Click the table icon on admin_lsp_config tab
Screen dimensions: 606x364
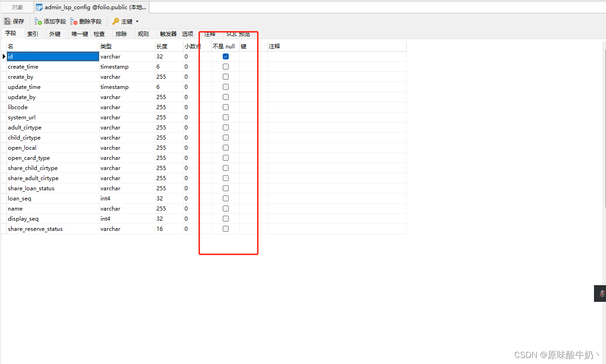(39, 7)
